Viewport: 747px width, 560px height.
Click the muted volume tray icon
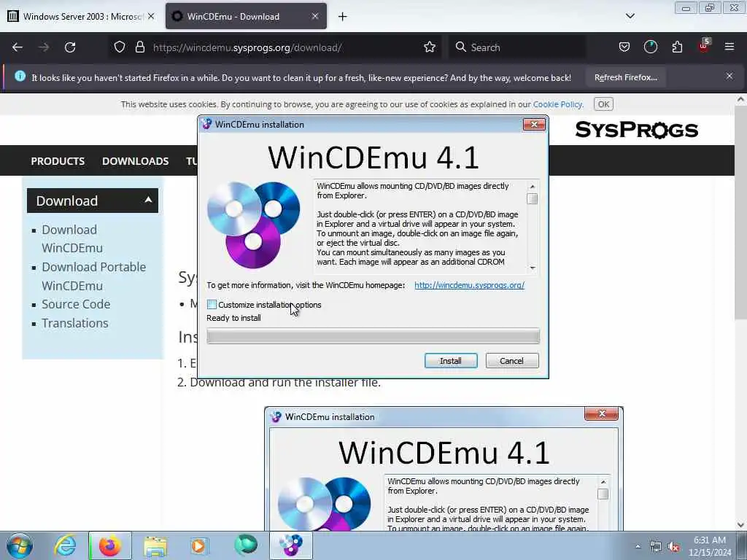pos(673,547)
